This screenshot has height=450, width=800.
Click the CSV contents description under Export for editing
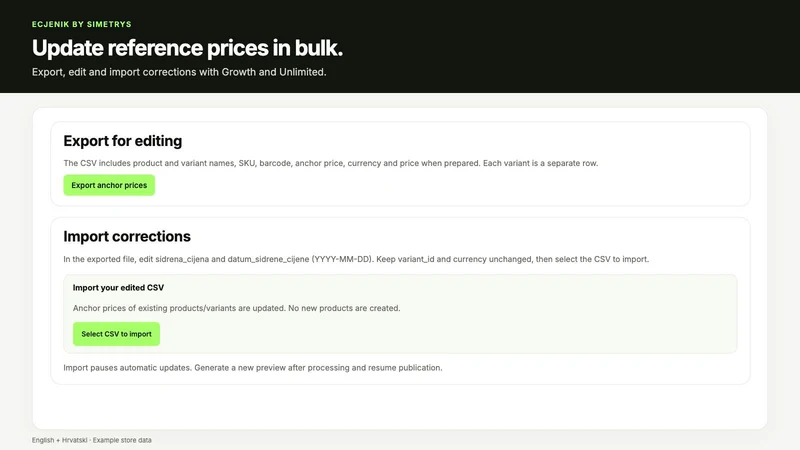click(331, 163)
